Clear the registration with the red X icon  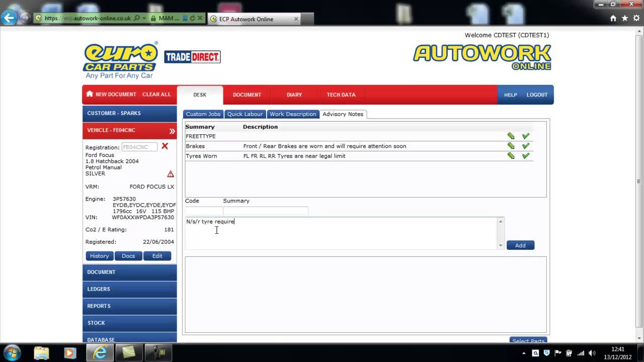pyautogui.click(x=165, y=146)
